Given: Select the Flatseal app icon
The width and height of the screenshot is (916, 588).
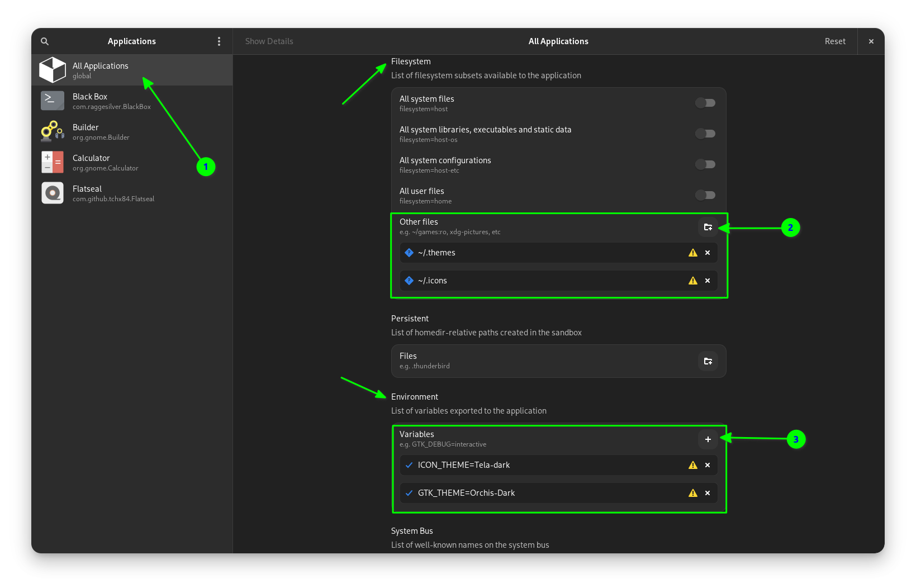Looking at the screenshot, I should 53,193.
